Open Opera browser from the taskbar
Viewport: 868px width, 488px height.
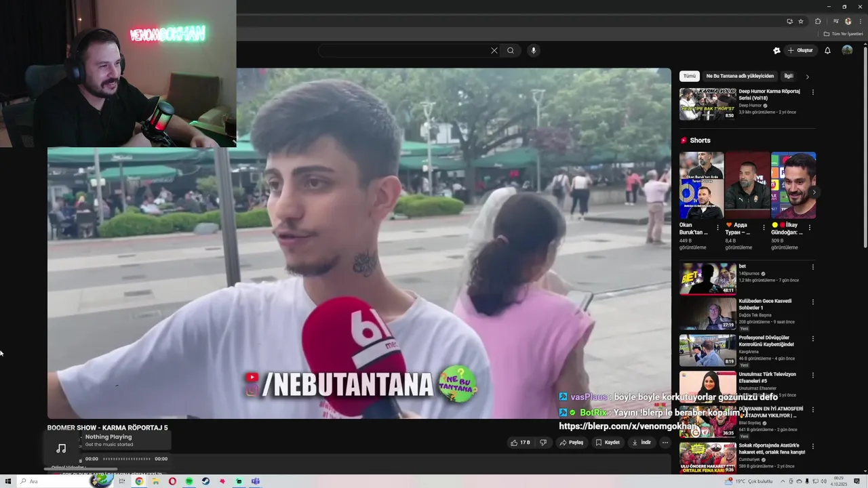(x=172, y=481)
